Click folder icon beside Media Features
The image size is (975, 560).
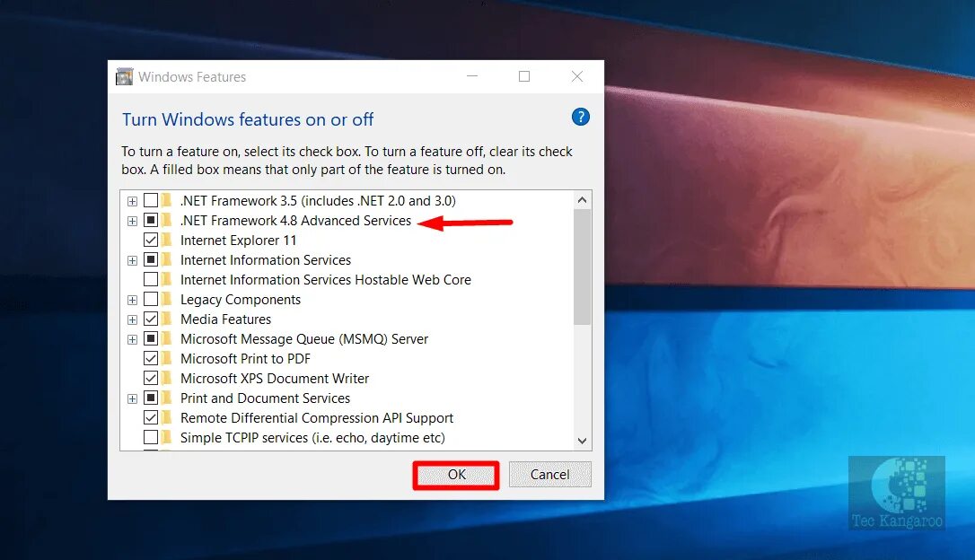click(x=167, y=319)
